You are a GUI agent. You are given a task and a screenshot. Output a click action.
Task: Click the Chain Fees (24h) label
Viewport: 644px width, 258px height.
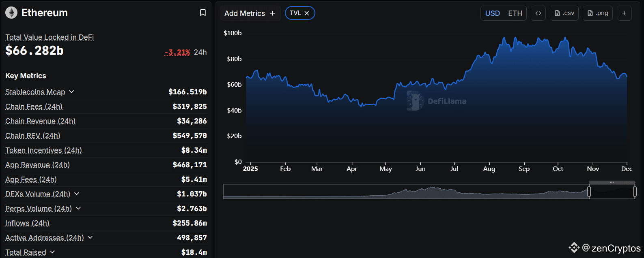point(34,107)
